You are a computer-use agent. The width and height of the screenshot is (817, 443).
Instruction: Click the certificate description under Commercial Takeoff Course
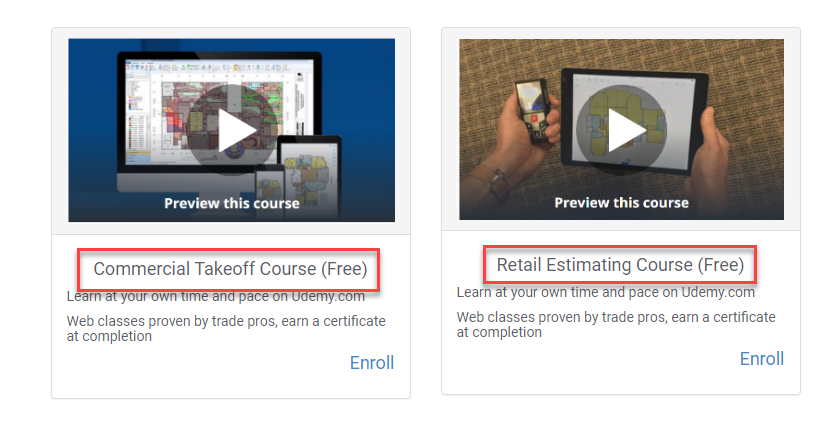click(x=226, y=329)
